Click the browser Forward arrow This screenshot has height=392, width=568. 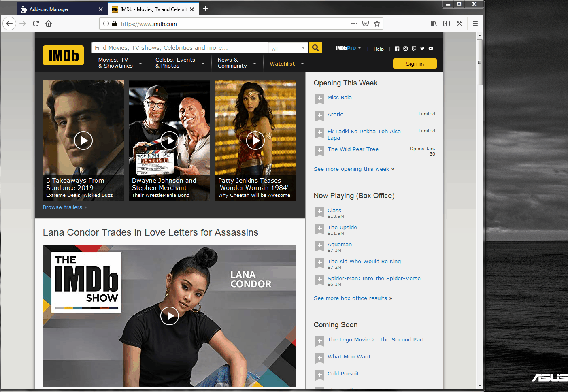coord(23,23)
